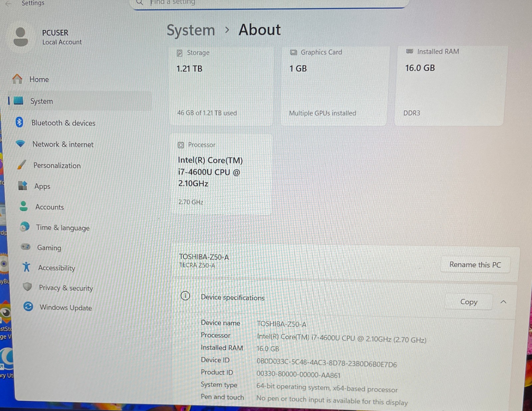The width and height of the screenshot is (532, 411).
Task: Click 46 GB of 1.21 TB used
Action: coord(207,113)
